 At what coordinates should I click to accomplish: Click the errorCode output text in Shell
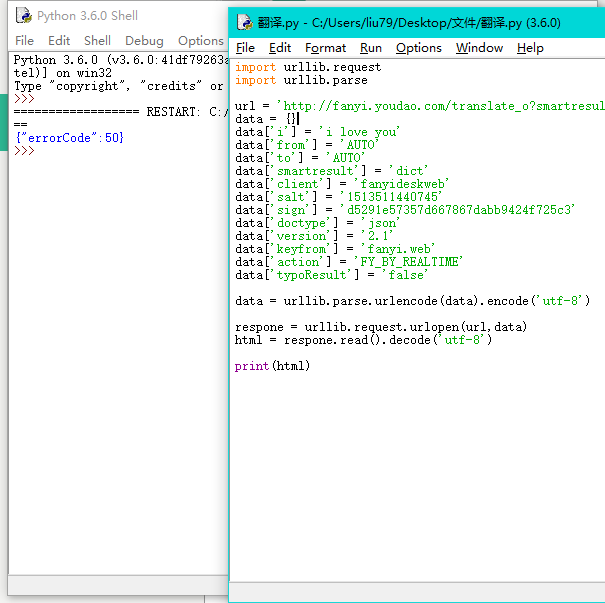[70, 138]
